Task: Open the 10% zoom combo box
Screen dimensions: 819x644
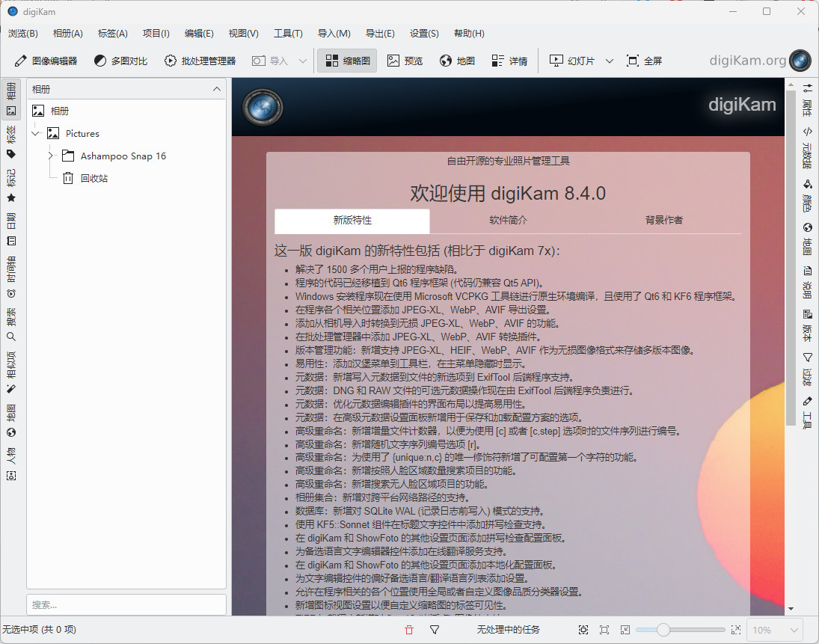Action: click(775, 630)
